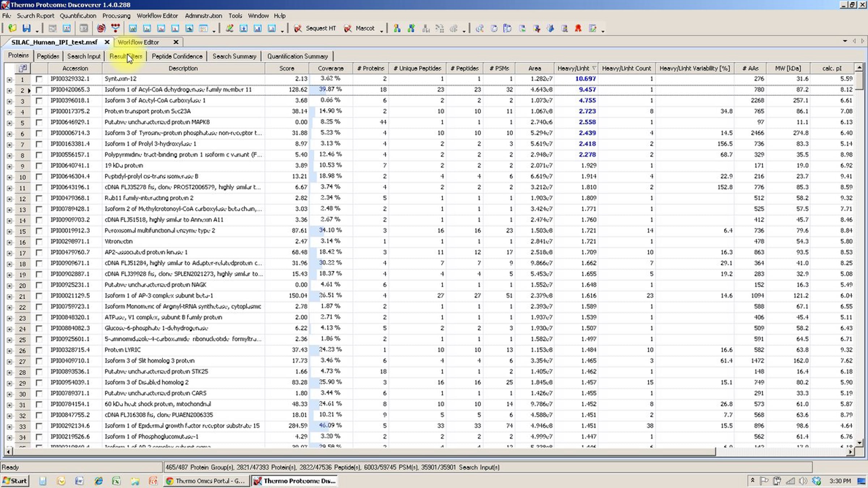Viewport: 868px width, 488px height.
Task: Close the SILAC_Human_IPI_test.msf tab
Action: (107, 42)
